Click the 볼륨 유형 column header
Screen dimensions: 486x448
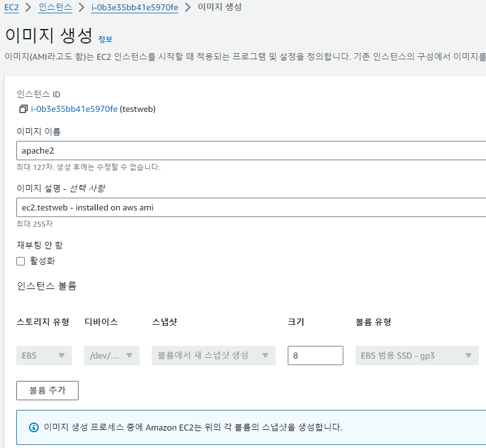(373, 322)
